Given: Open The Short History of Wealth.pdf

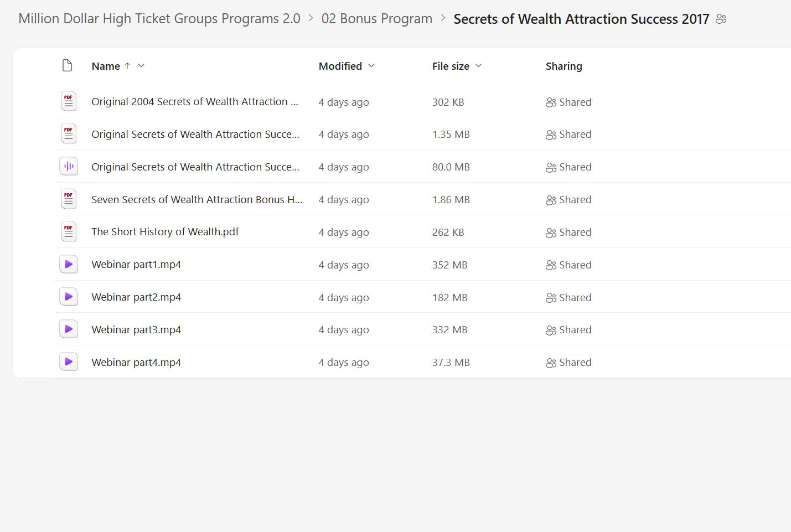Looking at the screenshot, I should [x=165, y=231].
